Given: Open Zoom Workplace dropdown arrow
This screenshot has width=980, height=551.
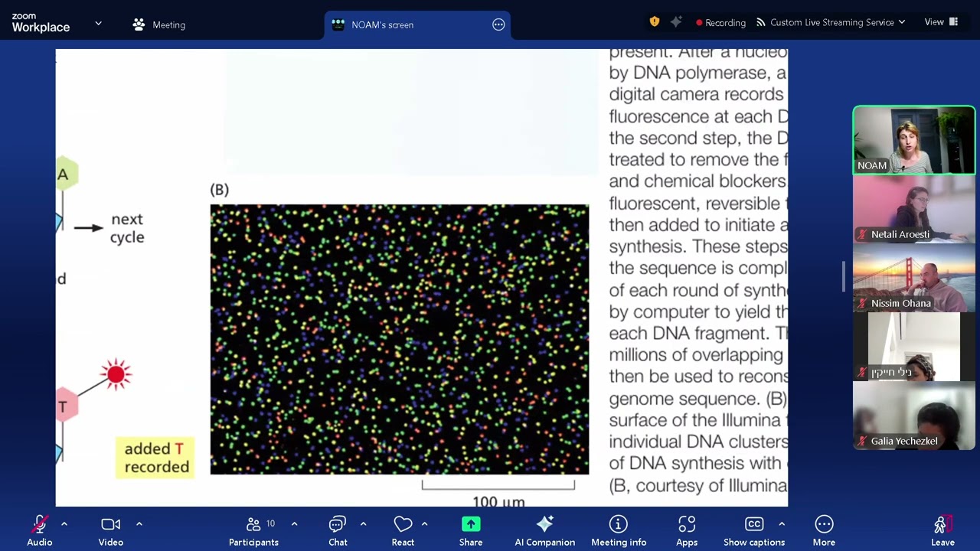Looking at the screenshot, I should coord(98,24).
